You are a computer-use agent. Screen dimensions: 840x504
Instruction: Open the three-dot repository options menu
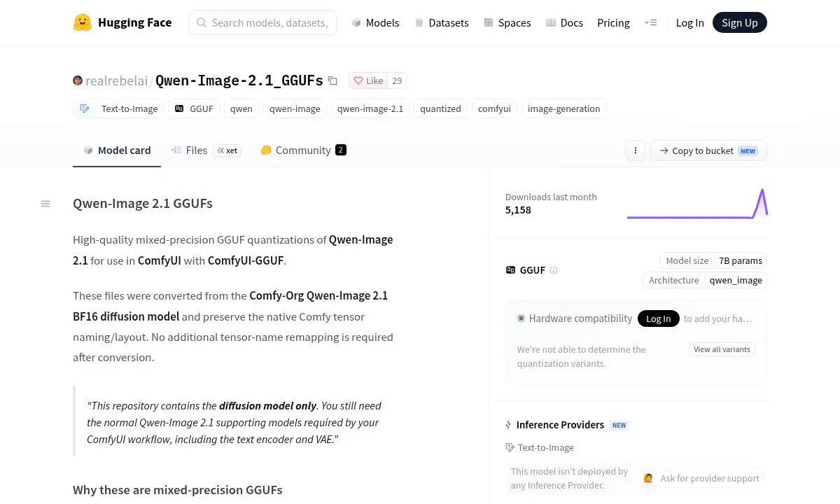(x=636, y=150)
